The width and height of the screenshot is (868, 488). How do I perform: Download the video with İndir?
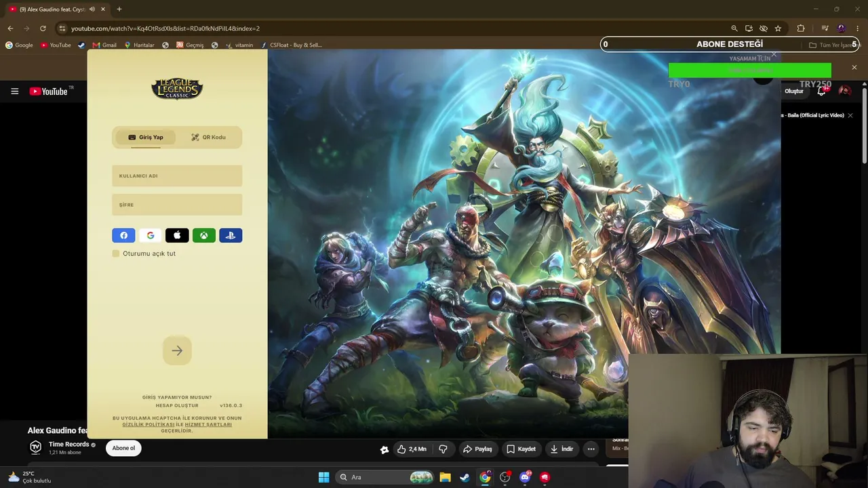point(561,449)
